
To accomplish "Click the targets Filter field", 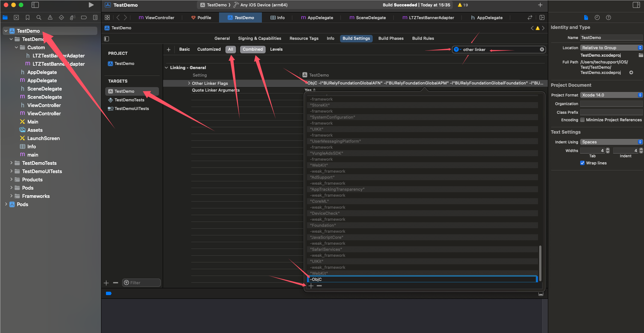I will tap(141, 283).
